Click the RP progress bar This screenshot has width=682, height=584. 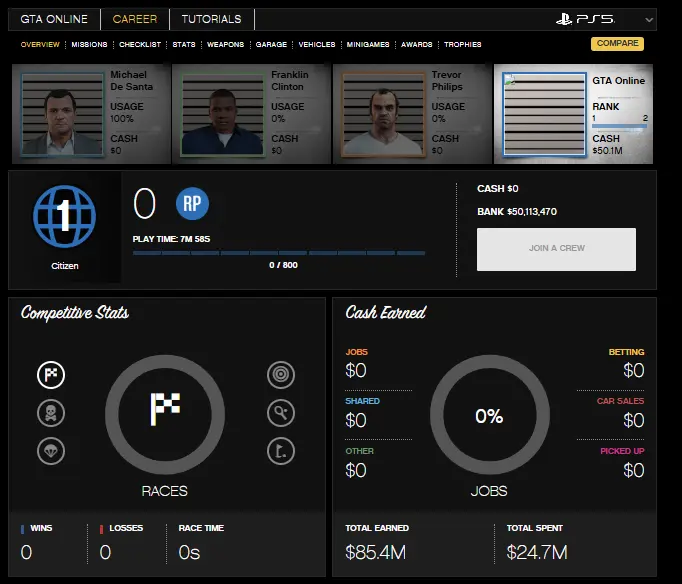point(278,253)
